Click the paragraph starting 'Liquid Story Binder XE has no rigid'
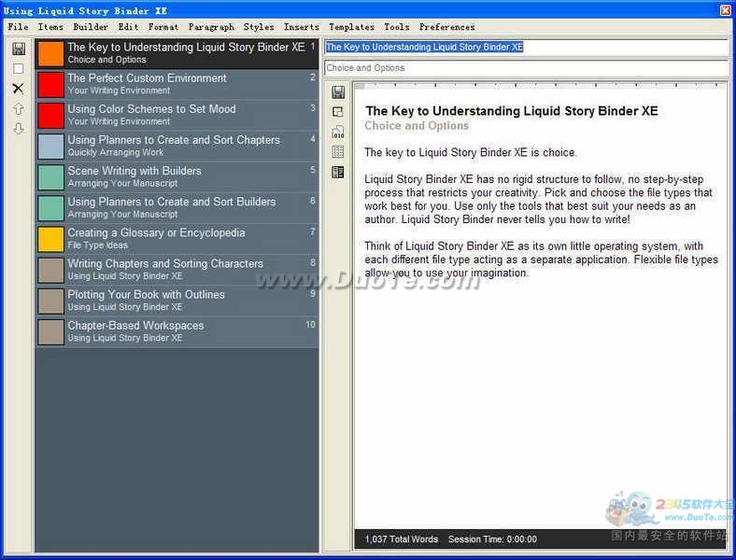 point(538,200)
